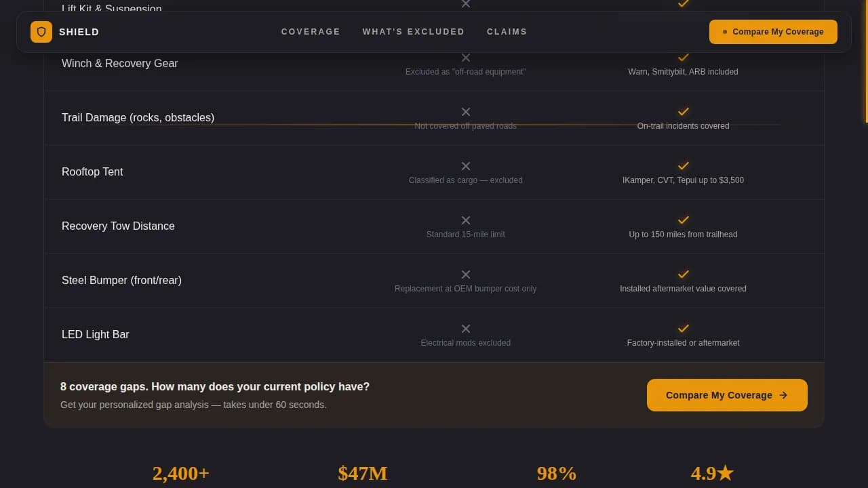Click the Shield logo icon
This screenshot has width=868, height=488.
point(41,31)
